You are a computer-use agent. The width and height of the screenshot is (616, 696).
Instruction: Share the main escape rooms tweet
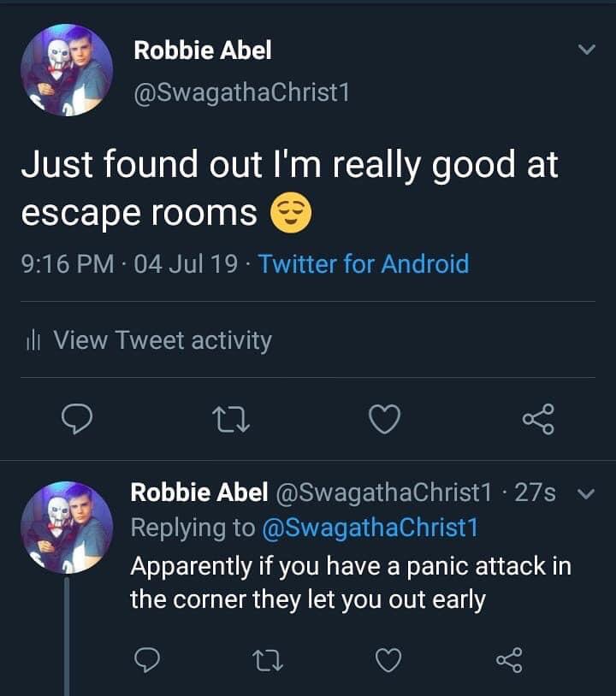coord(538,418)
